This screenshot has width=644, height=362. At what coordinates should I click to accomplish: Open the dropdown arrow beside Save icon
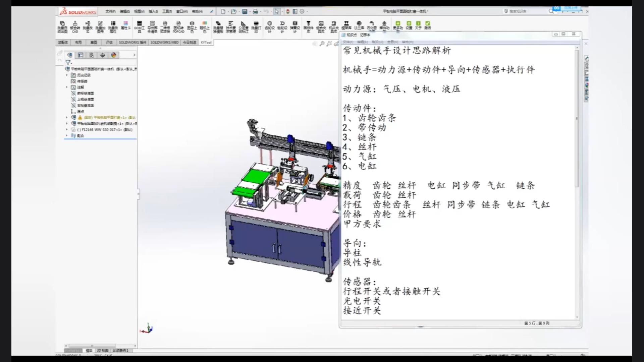tap(250, 11)
